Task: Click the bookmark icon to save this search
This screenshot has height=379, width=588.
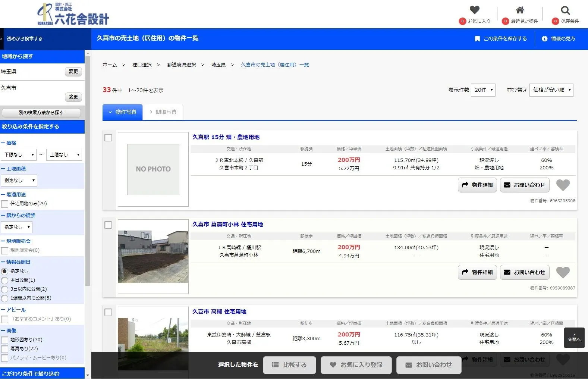Action: tap(477, 39)
